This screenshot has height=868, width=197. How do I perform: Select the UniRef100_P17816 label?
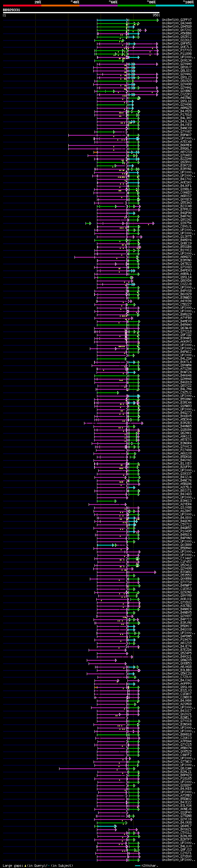click(176, 115)
